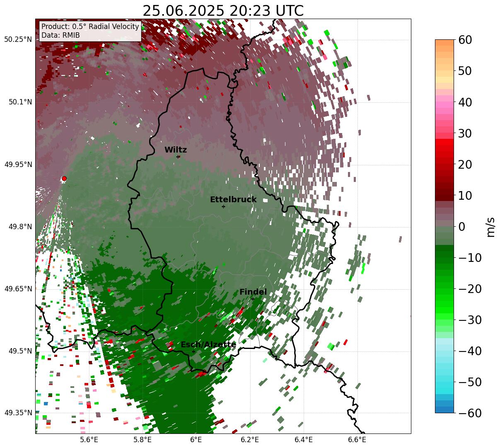Click the 'Data: RMIB' text

[60, 36]
